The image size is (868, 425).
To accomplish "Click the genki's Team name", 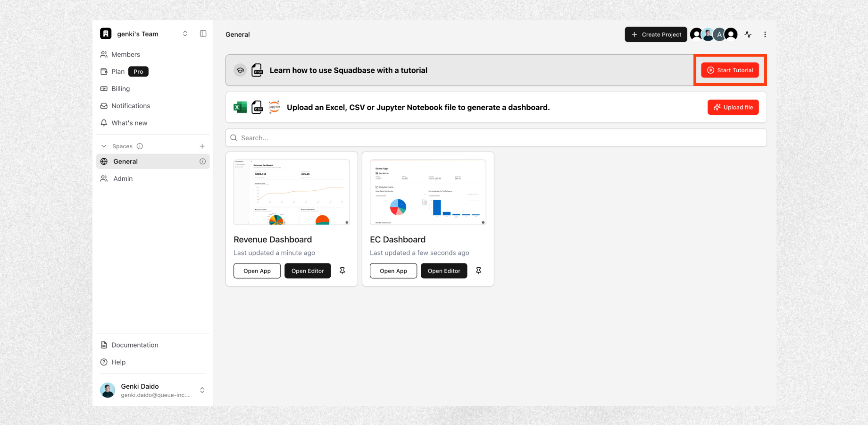I will click(138, 34).
